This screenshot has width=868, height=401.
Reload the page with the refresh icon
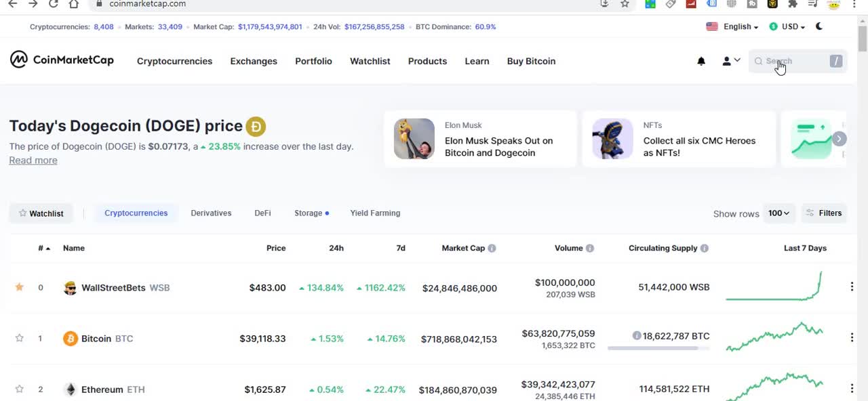coord(54,4)
